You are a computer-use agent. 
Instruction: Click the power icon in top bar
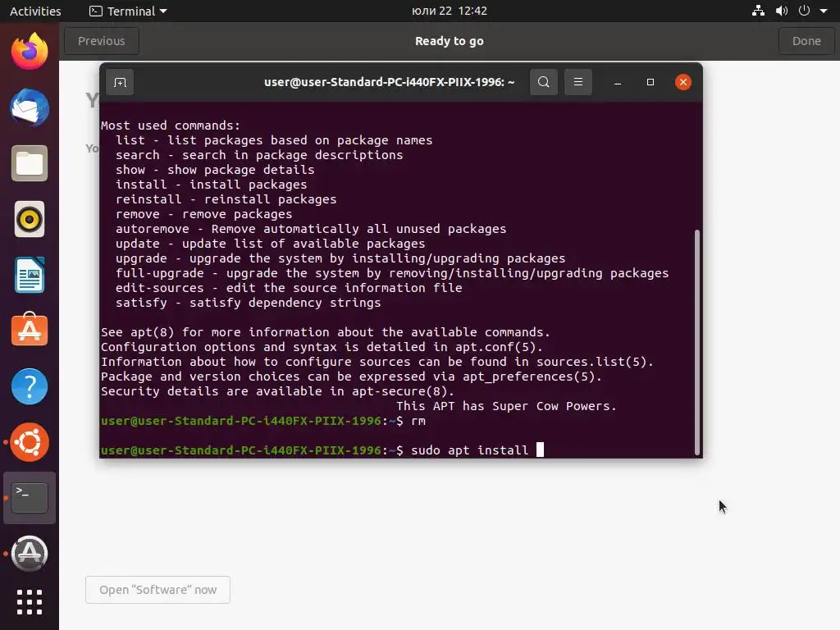tap(804, 11)
